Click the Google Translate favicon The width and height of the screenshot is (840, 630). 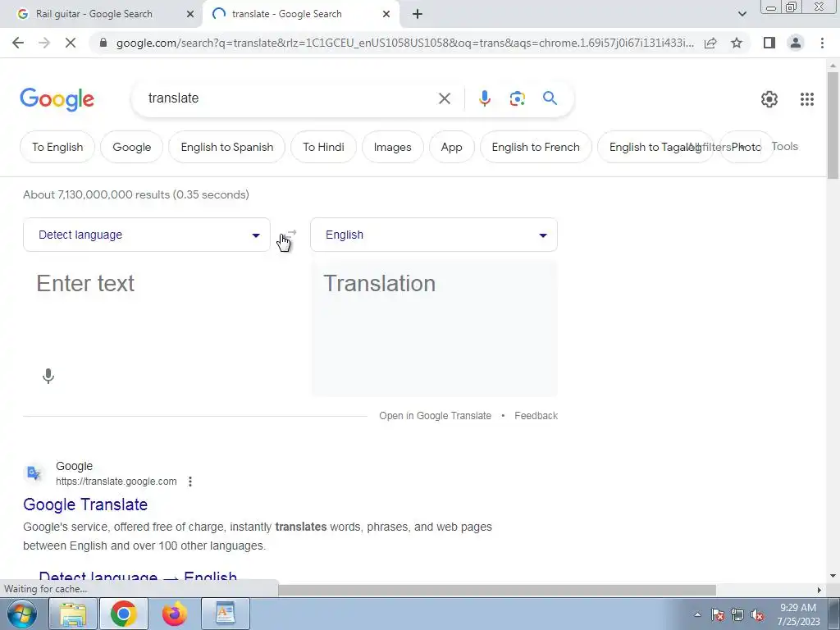[34, 473]
